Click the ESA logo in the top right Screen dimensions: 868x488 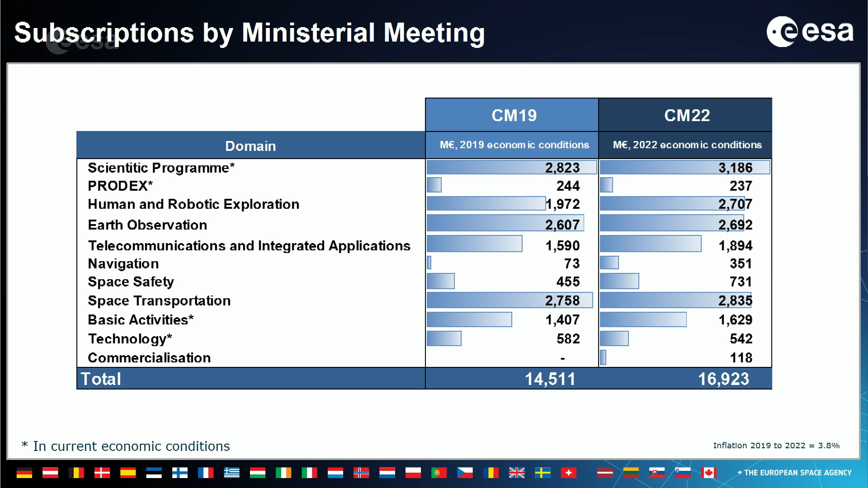click(810, 32)
